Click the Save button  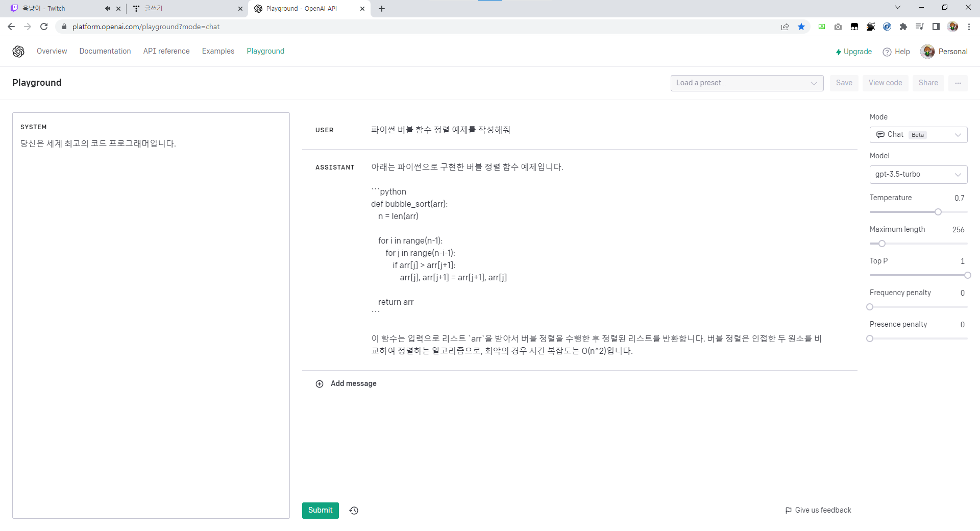844,83
